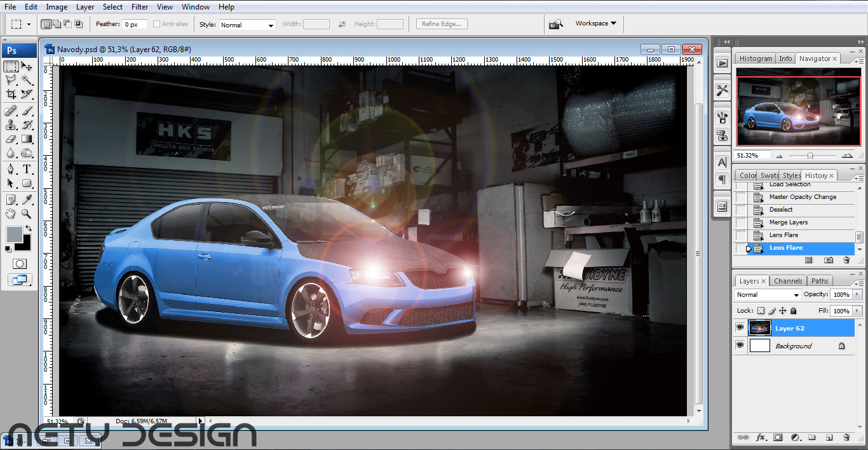This screenshot has height=450, width=868.
Task: Select the Crop tool
Action: click(x=11, y=94)
